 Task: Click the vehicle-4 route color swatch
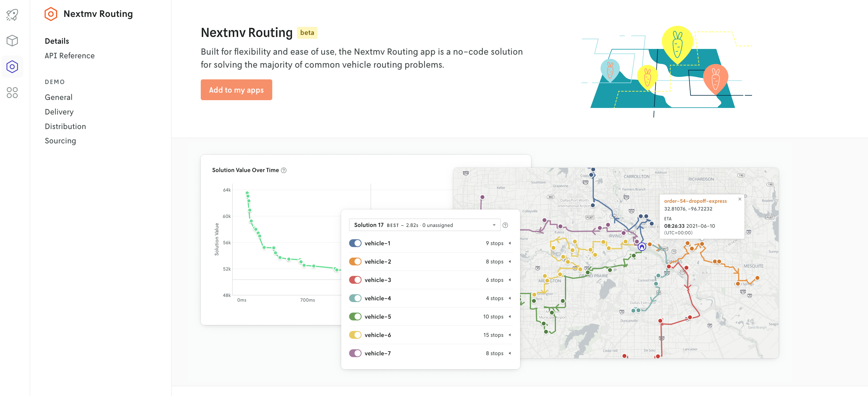[x=355, y=298]
